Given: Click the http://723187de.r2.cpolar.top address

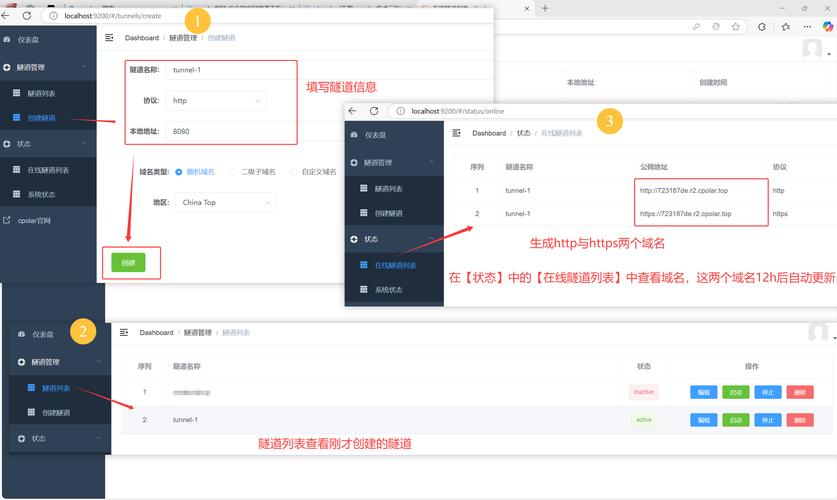Looking at the screenshot, I should click(684, 191).
